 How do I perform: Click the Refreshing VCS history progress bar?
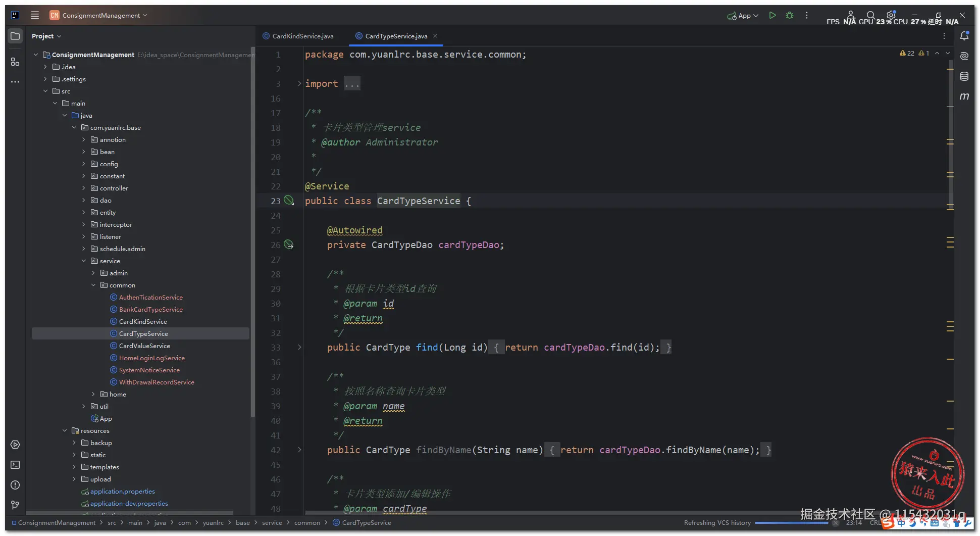point(792,523)
